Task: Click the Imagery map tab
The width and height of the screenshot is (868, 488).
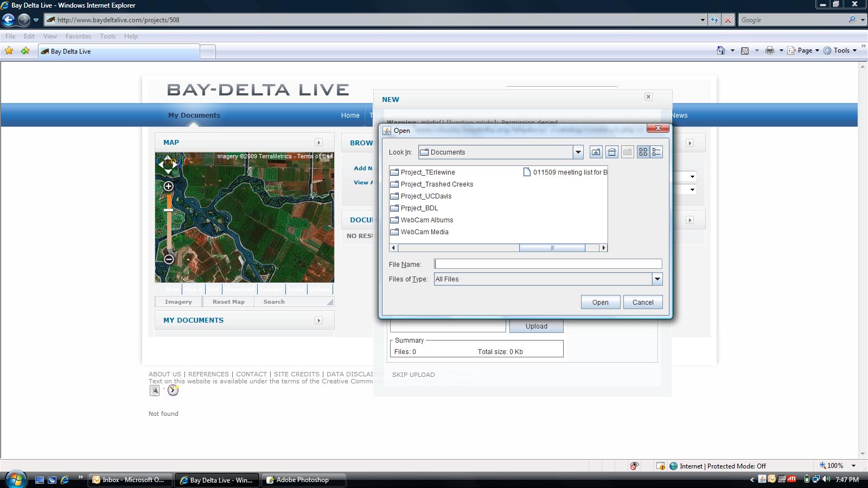Action: [178, 302]
